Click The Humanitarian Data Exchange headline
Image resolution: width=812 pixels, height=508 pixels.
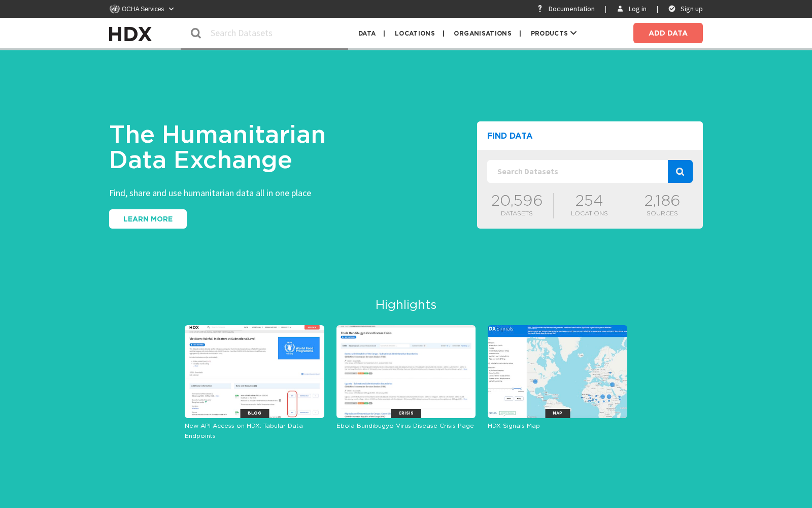[x=217, y=147]
